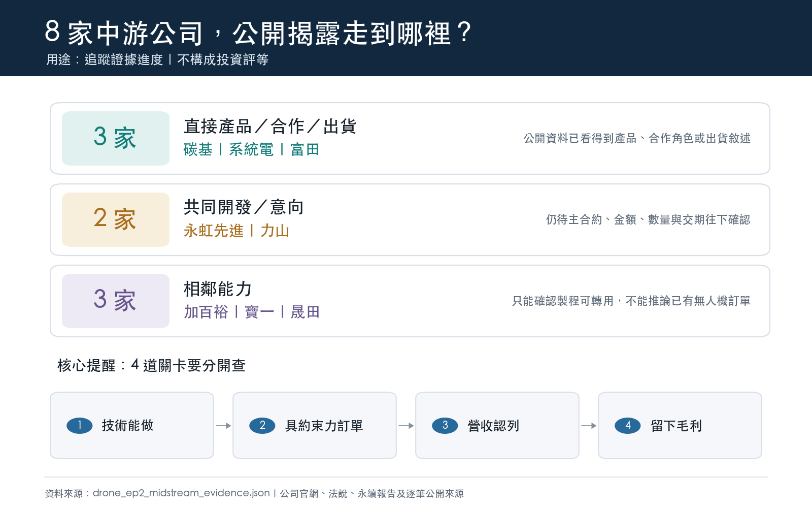812x508 pixels.
Task: Select note 只能確認製程可轉用，不能推論已有無人機訂單
Action: (631, 301)
